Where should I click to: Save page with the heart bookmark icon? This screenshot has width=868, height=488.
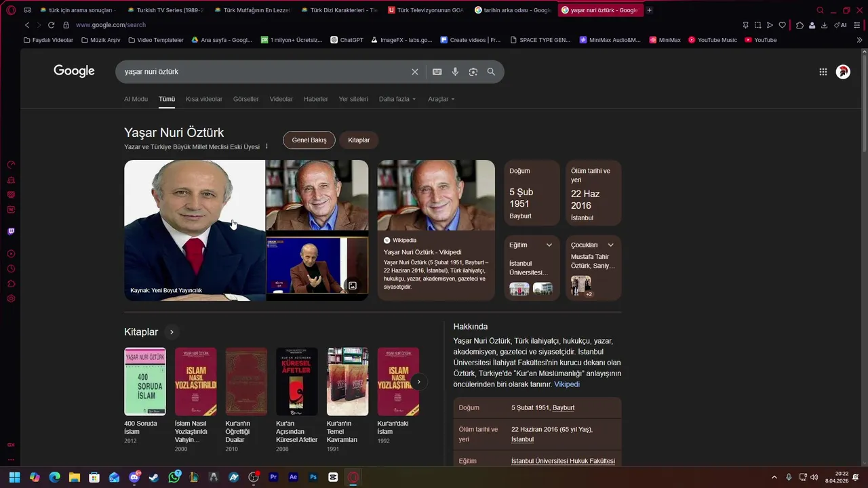click(x=782, y=25)
